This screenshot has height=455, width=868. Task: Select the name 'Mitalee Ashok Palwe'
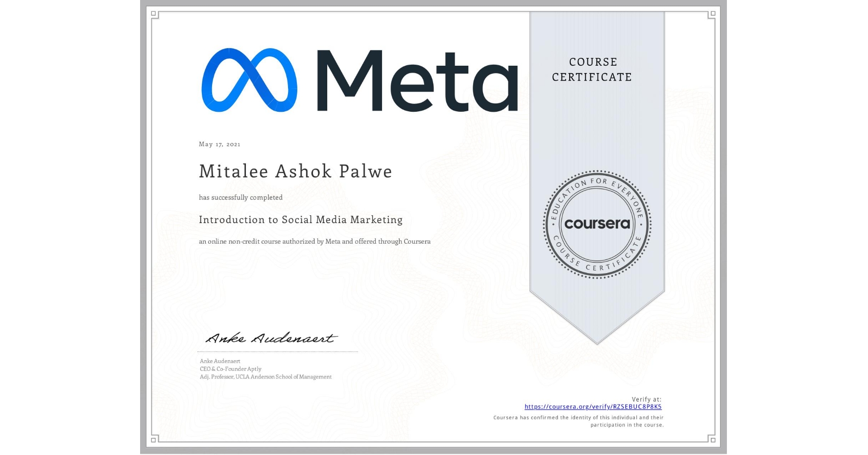[295, 171]
